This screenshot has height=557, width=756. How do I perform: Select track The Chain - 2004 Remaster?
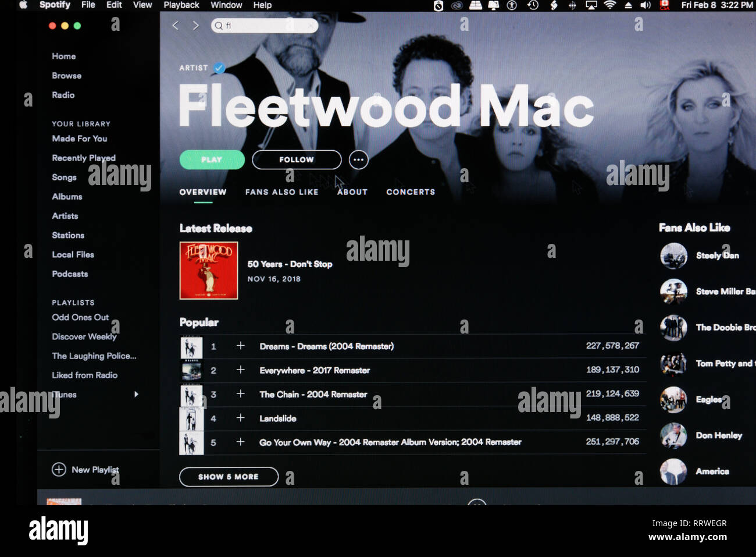[x=313, y=395]
